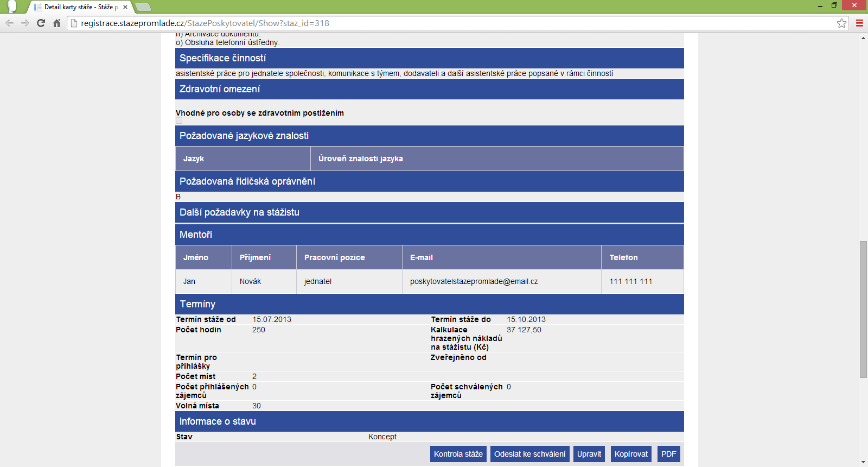Click the E-mail column header
Viewport: 868px width, 467px height.
click(x=502, y=257)
